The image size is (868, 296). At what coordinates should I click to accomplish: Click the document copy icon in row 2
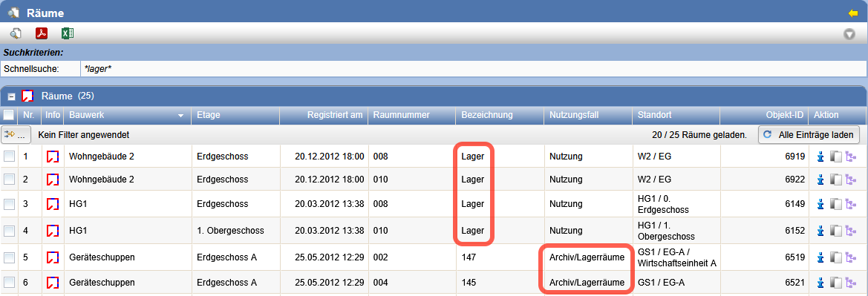836,180
